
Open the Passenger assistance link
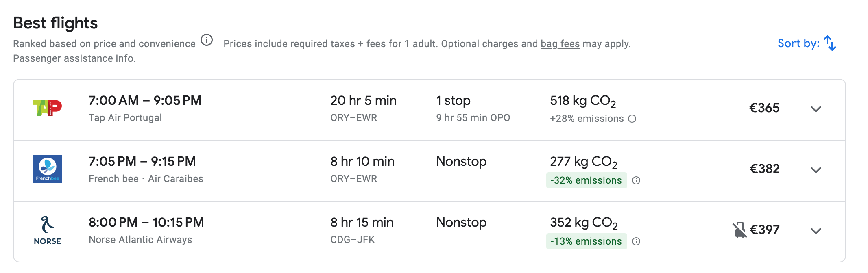63,58
